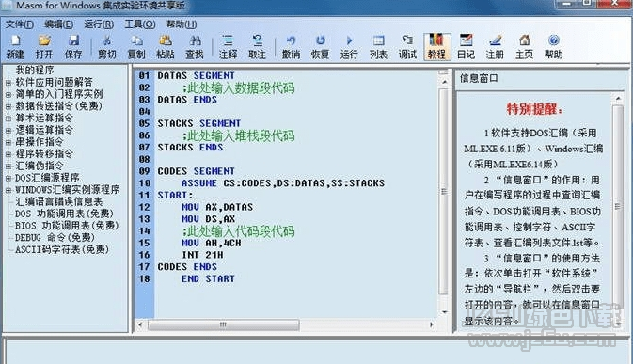Click the 注册 (Register) toolbar icon
633x364 pixels.
[x=495, y=40]
